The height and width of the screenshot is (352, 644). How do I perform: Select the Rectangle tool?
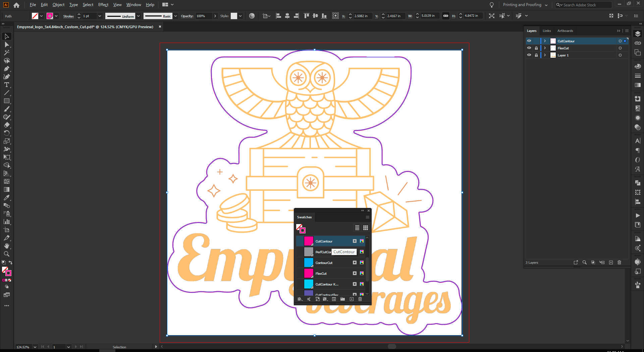click(x=7, y=101)
